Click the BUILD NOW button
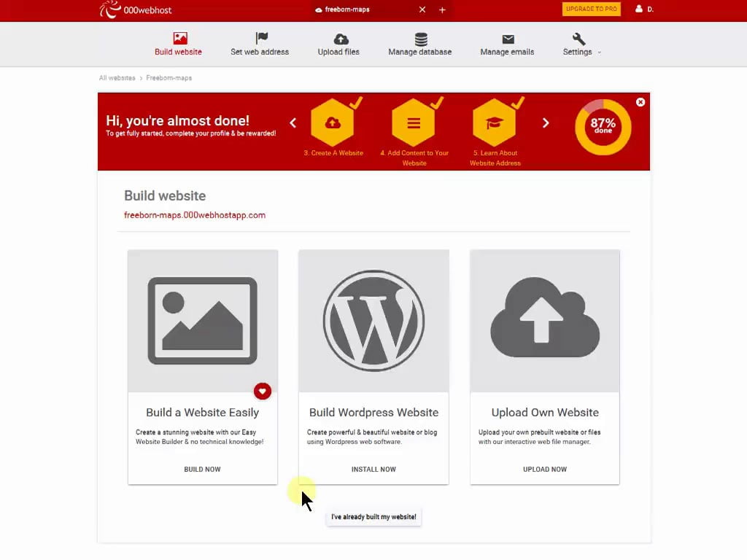The height and width of the screenshot is (560, 747). (202, 469)
